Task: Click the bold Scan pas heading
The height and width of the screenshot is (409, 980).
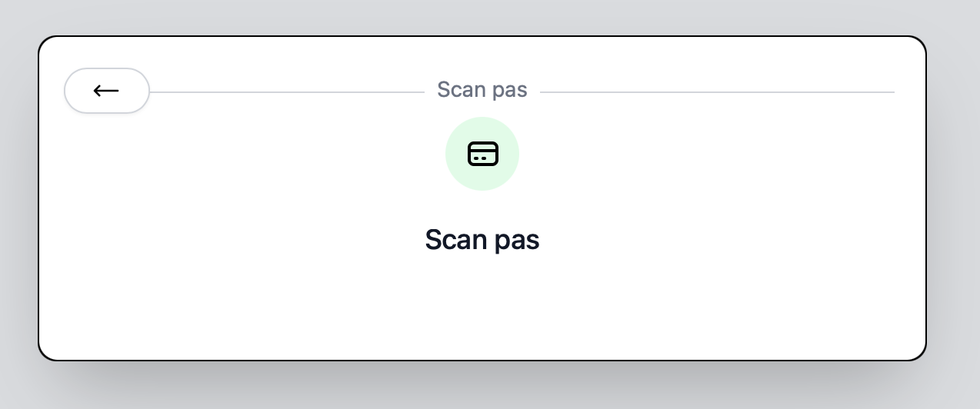Action: coord(482,240)
